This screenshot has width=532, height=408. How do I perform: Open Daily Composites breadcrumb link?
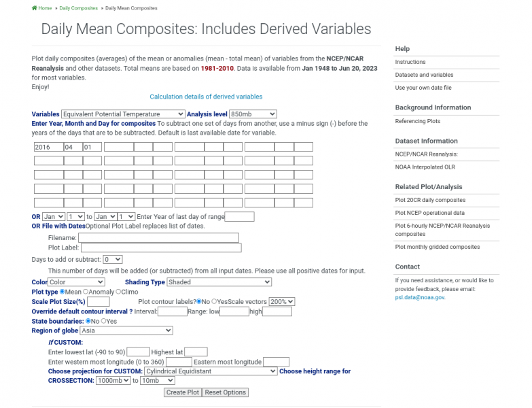pyautogui.click(x=78, y=8)
